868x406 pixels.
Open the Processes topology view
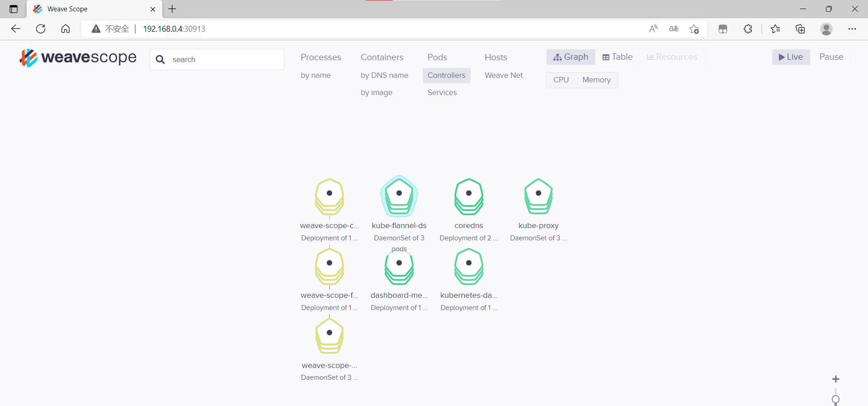point(321,57)
